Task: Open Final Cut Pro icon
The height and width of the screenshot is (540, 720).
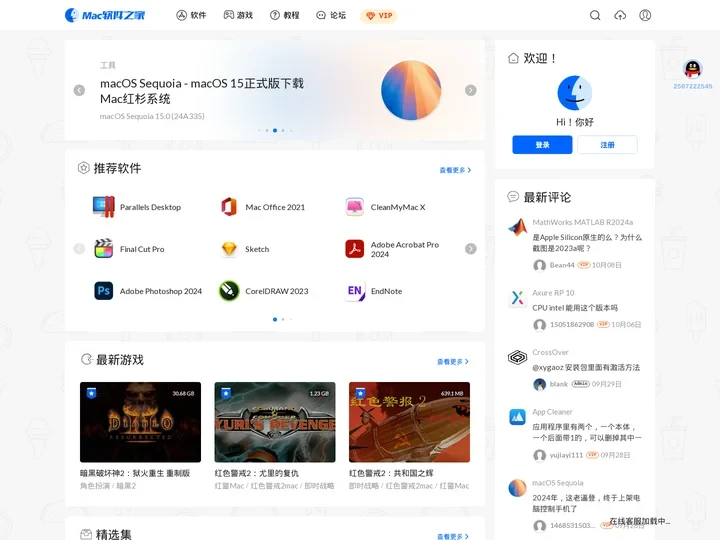Action: [103, 249]
